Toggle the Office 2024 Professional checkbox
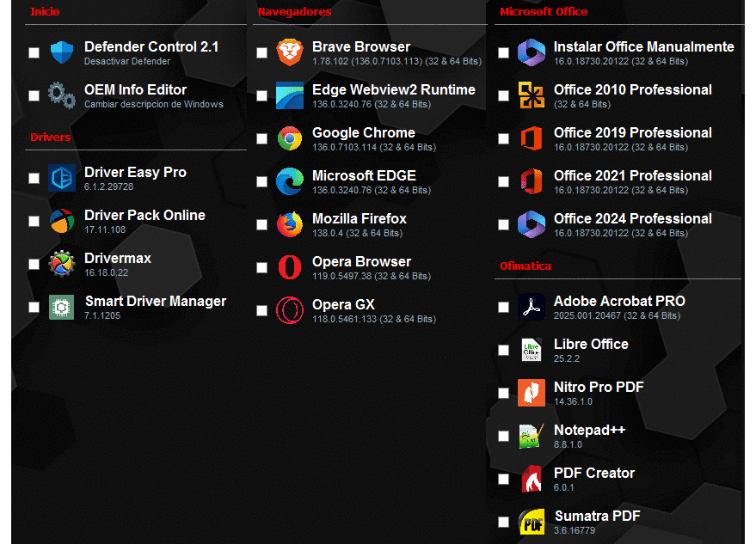Screen dimensions: 756x544 tap(503, 224)
